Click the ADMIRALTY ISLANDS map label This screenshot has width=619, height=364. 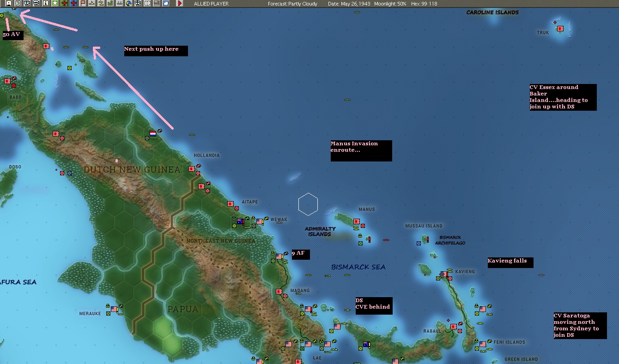tap(320, 232)
